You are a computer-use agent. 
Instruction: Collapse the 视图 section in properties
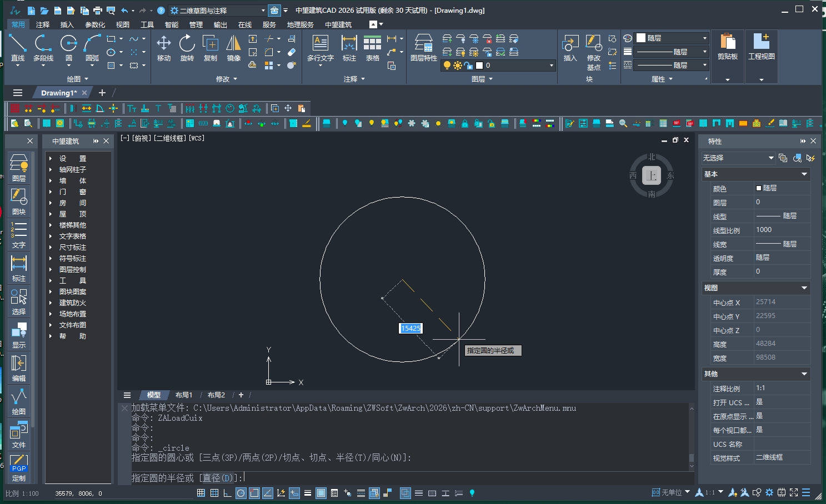pyautogui.click(x=804, y=288)
